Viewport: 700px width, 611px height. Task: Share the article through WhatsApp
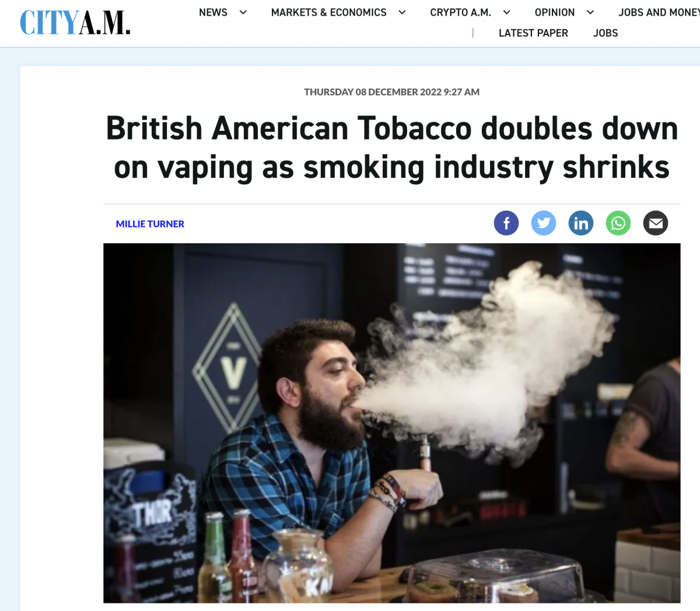point(618,223)
